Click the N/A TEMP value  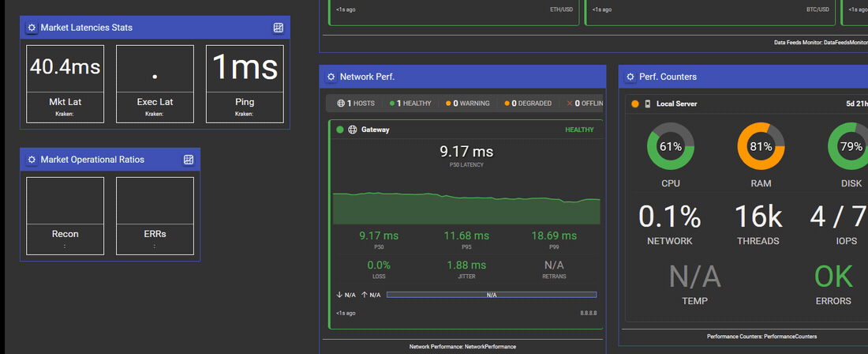[x=694, y=277]
